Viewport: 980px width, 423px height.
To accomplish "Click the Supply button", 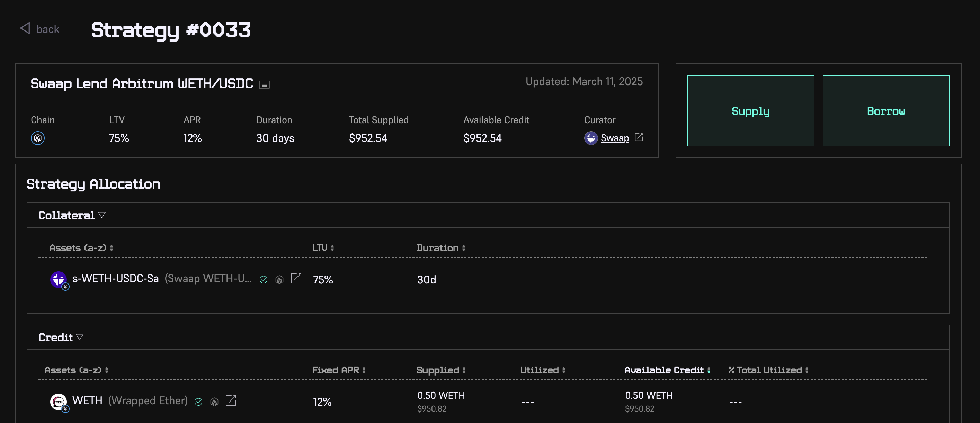I will point(750,111).
